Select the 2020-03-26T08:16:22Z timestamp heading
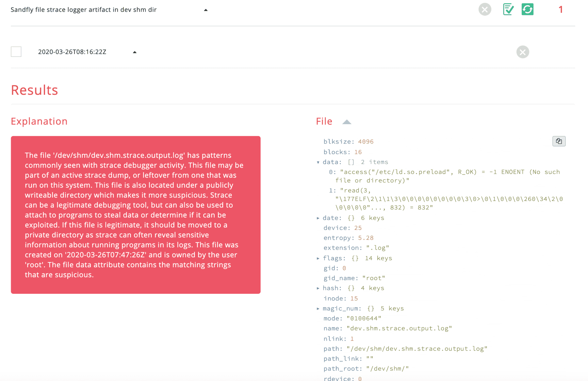This screenshot has height=381, width=588. (72, 52)
